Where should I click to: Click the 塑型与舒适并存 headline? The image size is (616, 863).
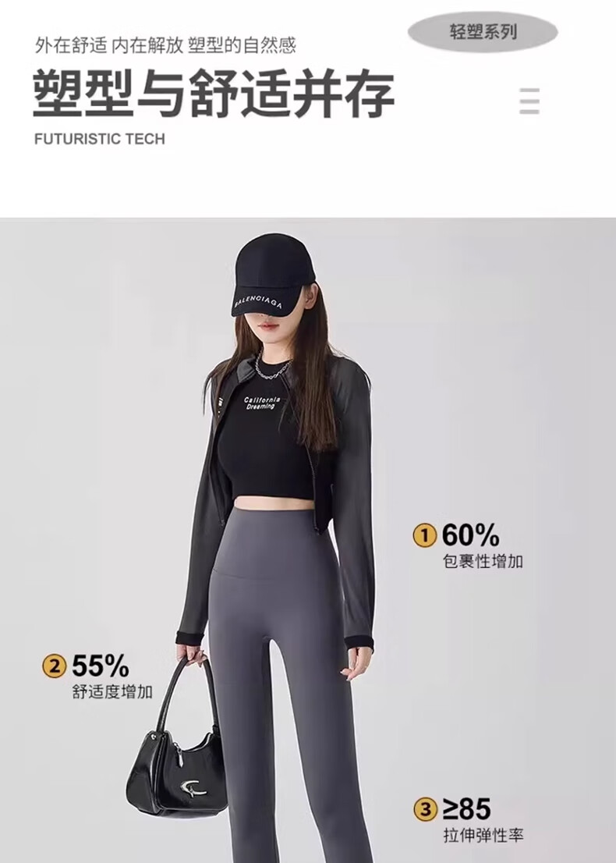[214, 93]
